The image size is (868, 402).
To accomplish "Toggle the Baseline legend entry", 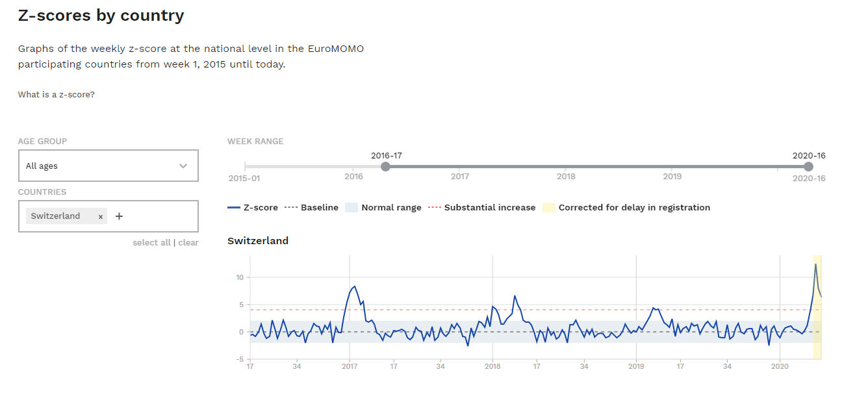I will tap(312, 208).
